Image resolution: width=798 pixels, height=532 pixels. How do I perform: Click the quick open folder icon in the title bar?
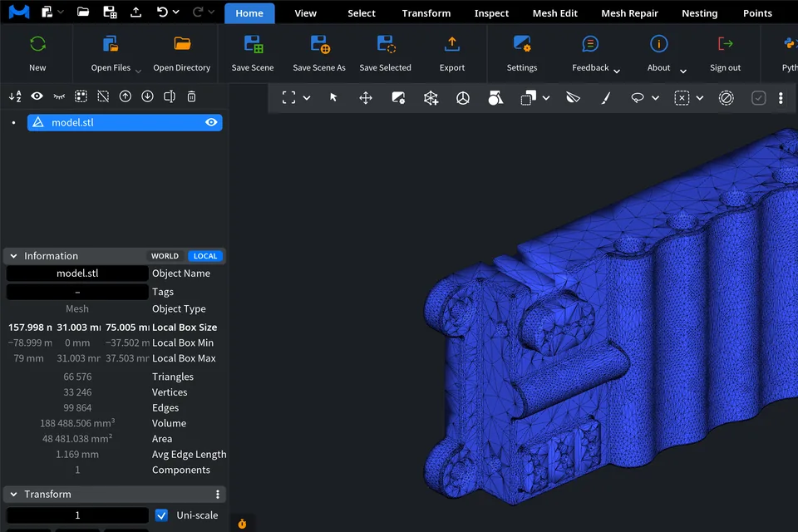pos(83,12)
